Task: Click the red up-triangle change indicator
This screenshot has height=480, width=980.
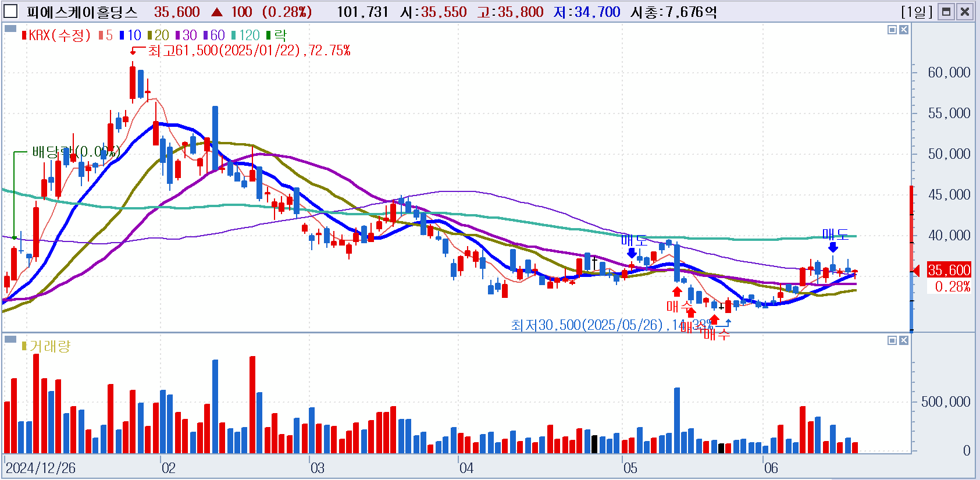Action: point(217,12)
